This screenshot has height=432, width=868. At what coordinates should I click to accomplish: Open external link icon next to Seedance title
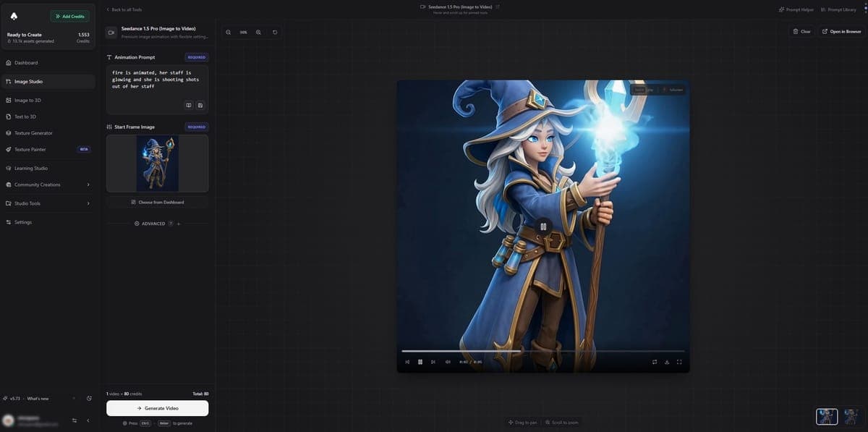click(497, 7)
